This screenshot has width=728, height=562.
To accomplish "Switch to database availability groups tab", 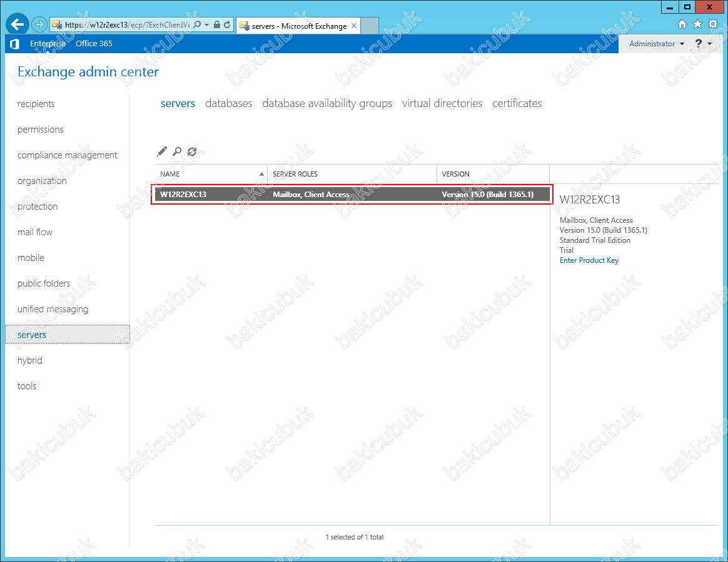I will 327,103.
